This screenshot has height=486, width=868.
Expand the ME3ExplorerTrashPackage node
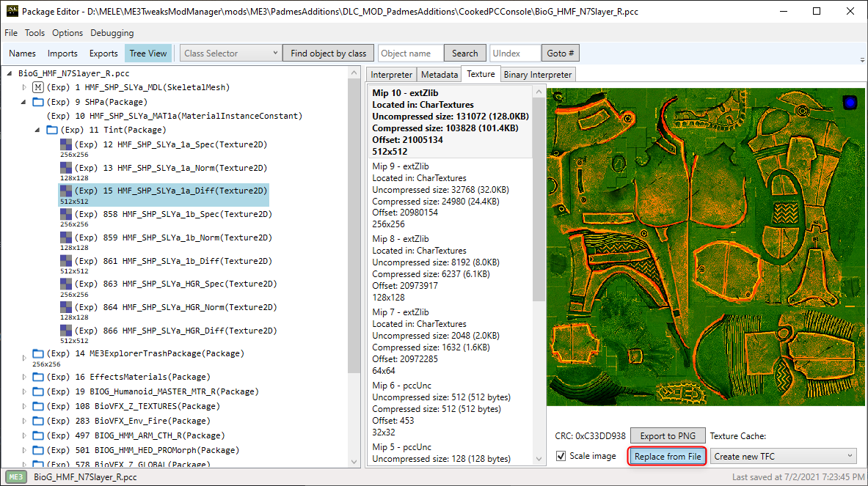(x=23, y=358)
